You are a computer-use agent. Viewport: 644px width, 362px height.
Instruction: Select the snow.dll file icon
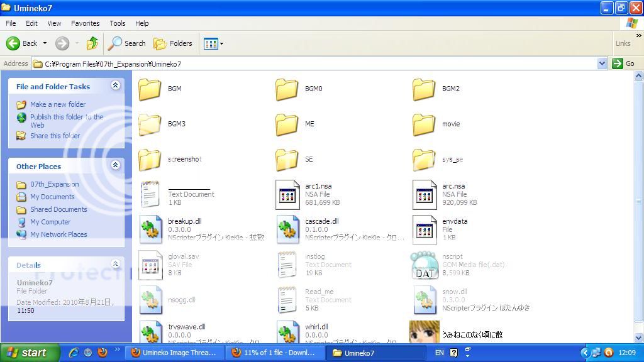(x=425, y=300)
